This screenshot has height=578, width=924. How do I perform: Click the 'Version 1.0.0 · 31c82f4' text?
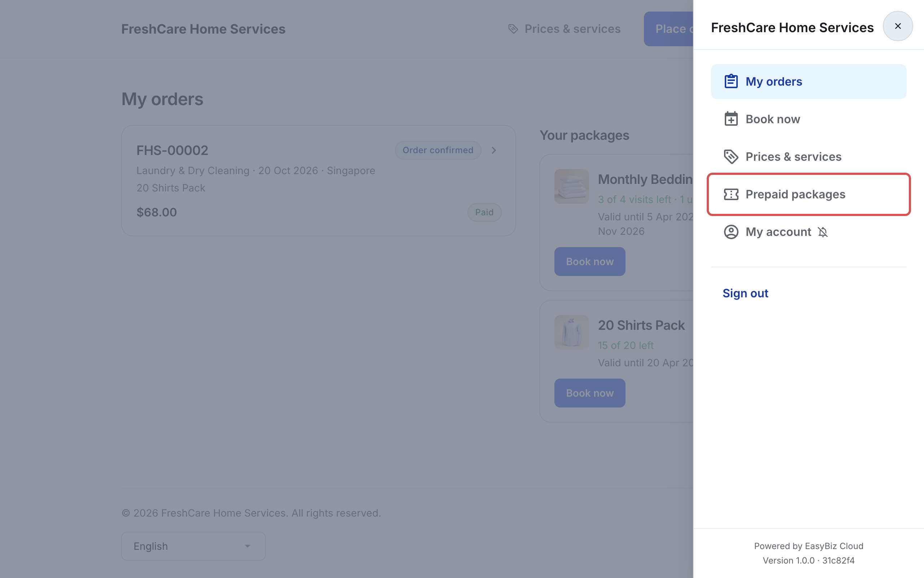pos(808,560)
